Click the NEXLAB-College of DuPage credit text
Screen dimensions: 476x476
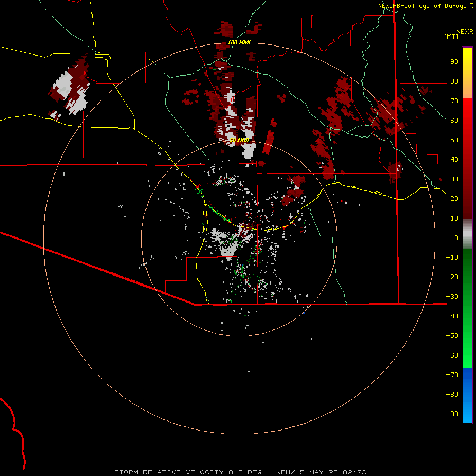[x=426, y=6]
